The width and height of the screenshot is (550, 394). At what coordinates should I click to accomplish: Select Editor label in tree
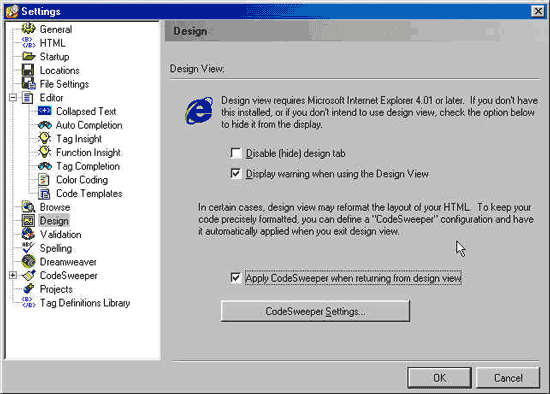click(52, 98)
